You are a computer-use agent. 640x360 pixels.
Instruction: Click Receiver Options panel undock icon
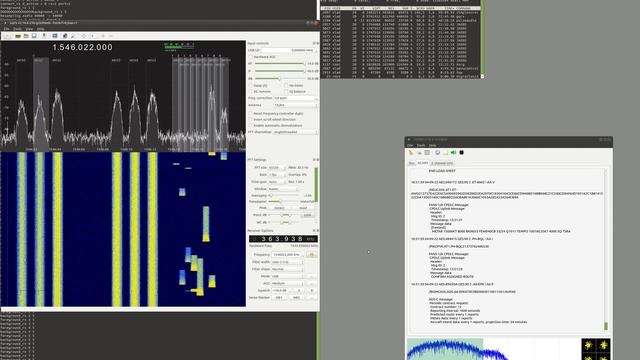click(x=313, y=231)
